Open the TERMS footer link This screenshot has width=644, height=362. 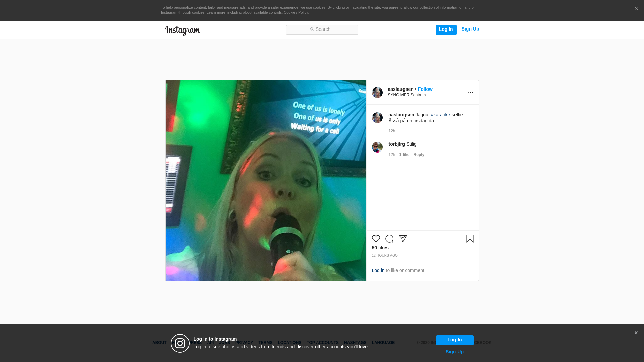point(265,343)
